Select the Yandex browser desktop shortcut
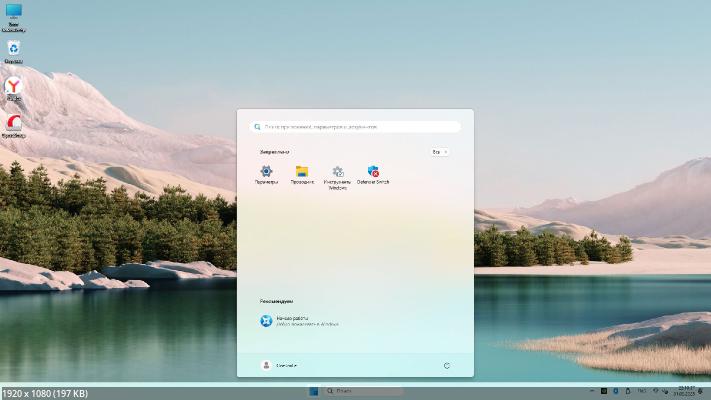 (14, 88)
